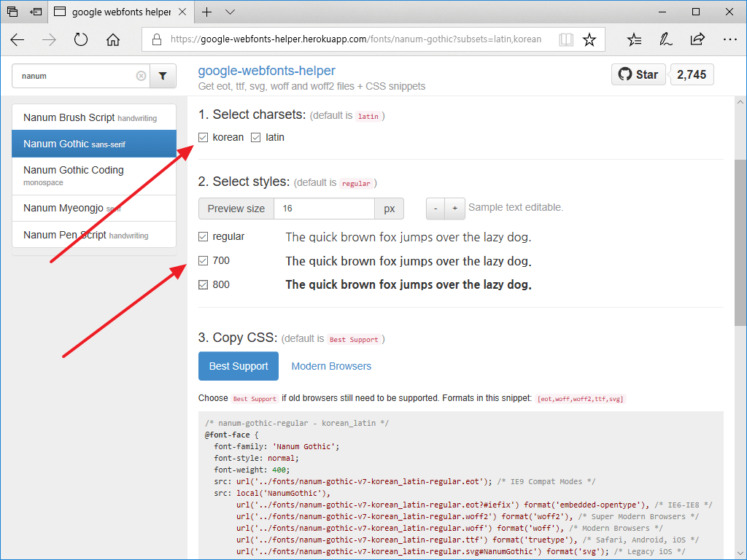Viewport: 747px width, 560px height.
Task: Toggle the korean charset checkbox
Action: point(203,138)
